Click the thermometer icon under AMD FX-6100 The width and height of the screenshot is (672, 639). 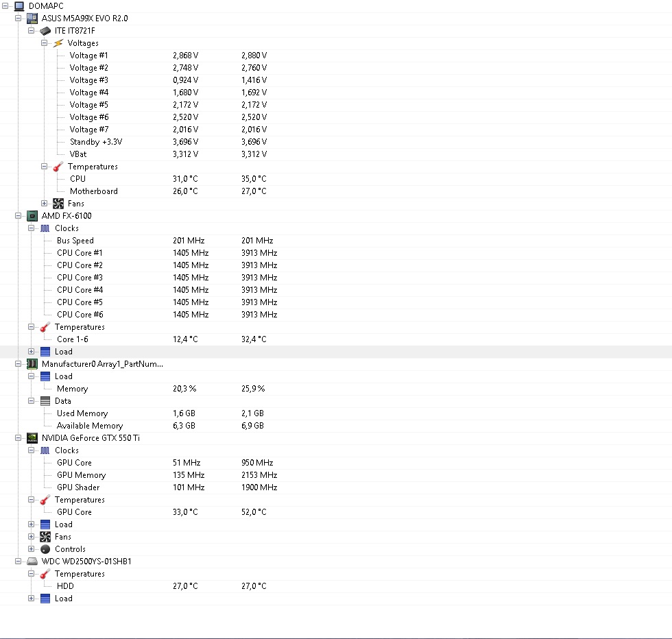pyautogui.click(x=45, y=327)
